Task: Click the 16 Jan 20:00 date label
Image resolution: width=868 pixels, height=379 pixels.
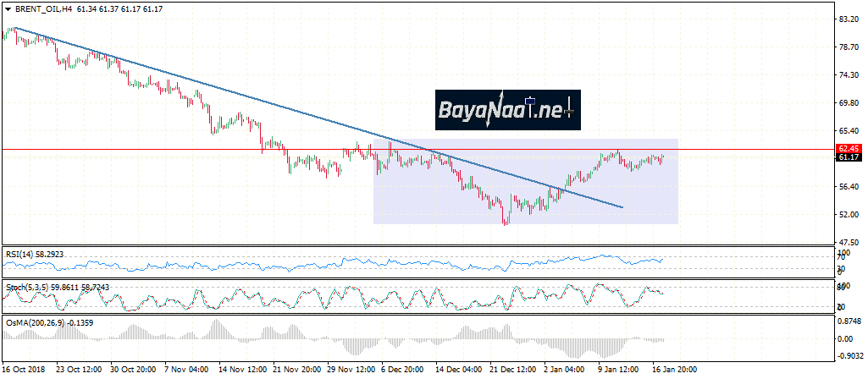Action: click(673, 371)
